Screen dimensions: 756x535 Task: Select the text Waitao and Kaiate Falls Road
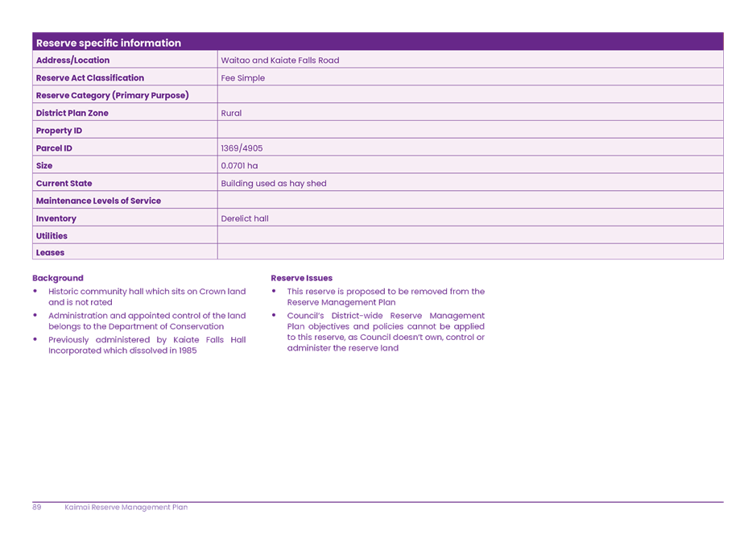279,60
